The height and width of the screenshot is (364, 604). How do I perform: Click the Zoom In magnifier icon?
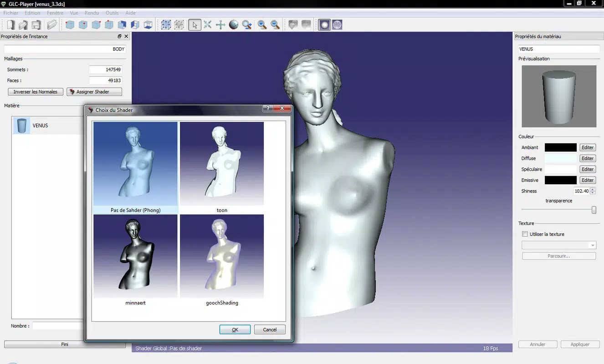pyautogui.click(x=262, y=25)
